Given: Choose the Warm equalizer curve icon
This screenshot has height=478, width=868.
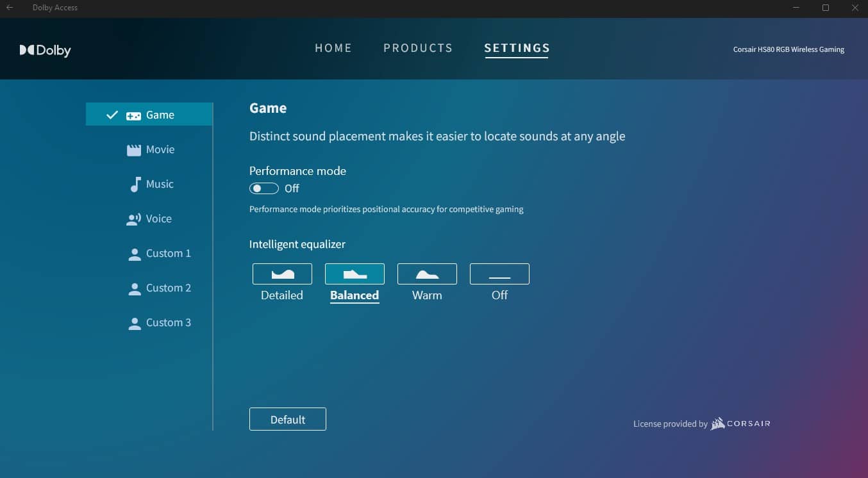Looking at the screenshot, I should click(x=427, y=274).
